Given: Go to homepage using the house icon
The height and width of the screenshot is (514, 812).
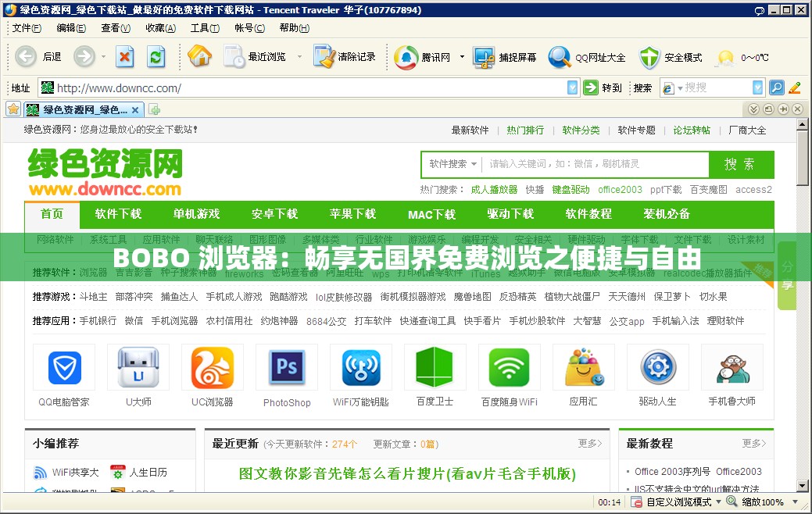Looking at the screenshot, I should 200,56.
